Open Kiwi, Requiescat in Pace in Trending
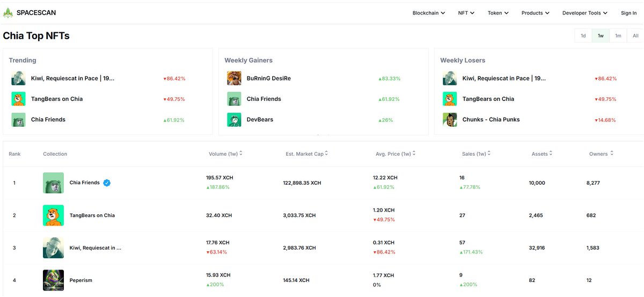 click(72, 78)
